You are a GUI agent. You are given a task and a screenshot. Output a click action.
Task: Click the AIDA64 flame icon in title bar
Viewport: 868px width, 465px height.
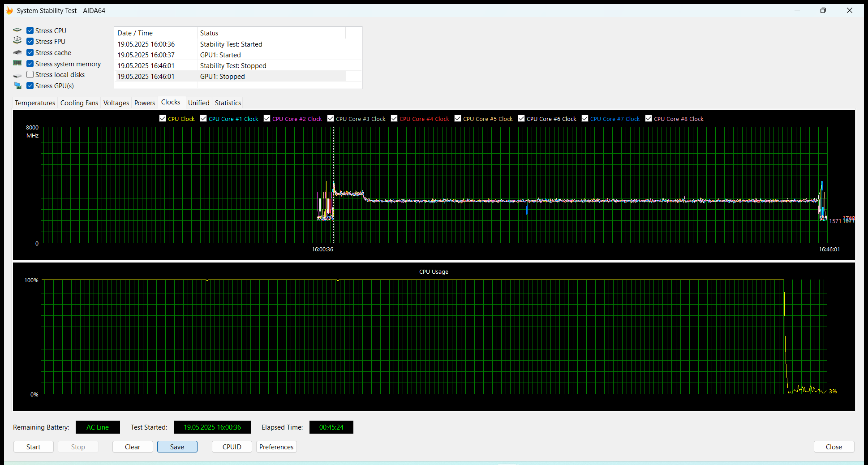point(9,10)
